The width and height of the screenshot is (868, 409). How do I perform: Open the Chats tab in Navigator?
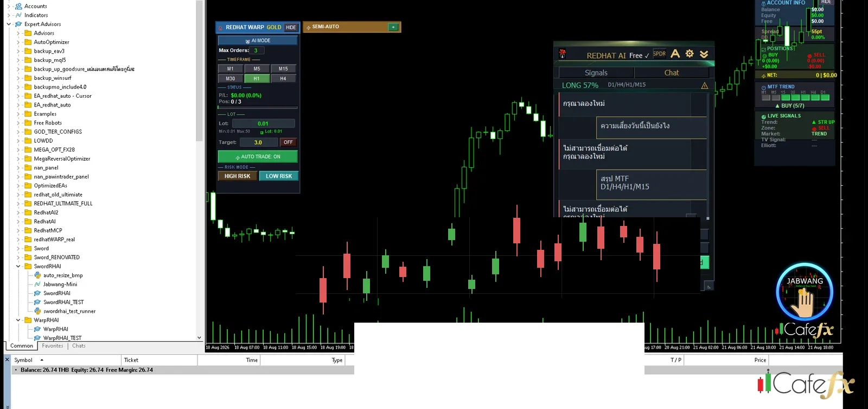click(x=79, y=346)
